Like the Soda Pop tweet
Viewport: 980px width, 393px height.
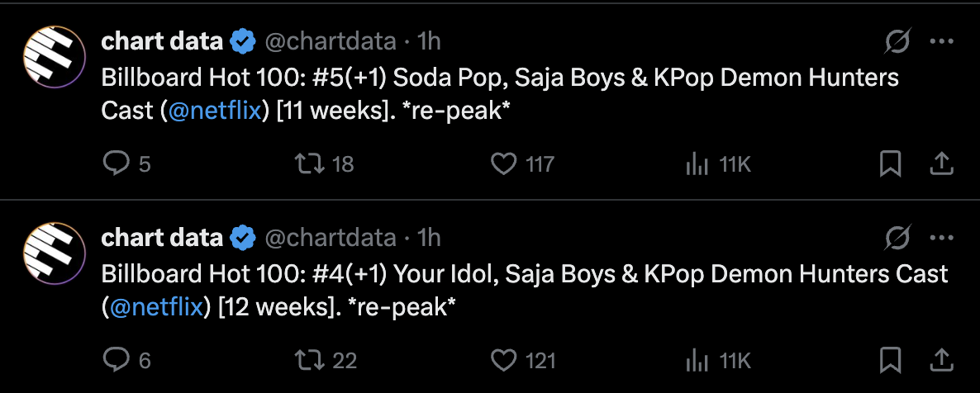tap(503, 164)
